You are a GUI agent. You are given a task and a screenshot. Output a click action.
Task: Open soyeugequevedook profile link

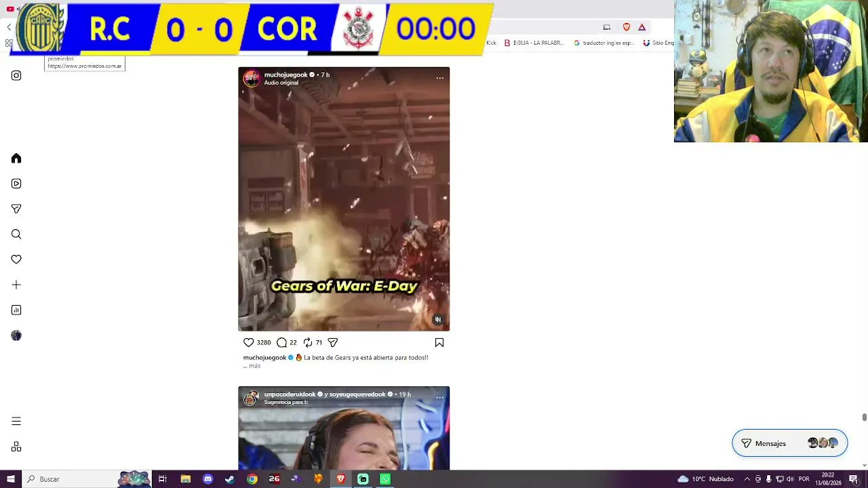[x=357, y=394]
